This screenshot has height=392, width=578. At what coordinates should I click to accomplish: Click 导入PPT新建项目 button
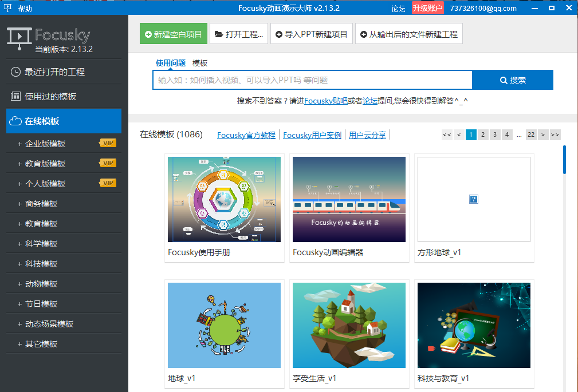point(312,34)
